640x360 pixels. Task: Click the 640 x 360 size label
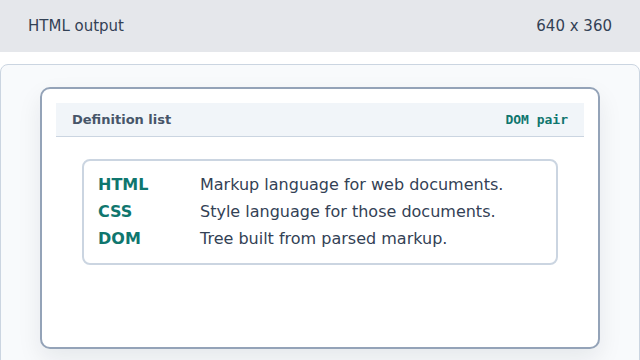[x=573, y=26]
